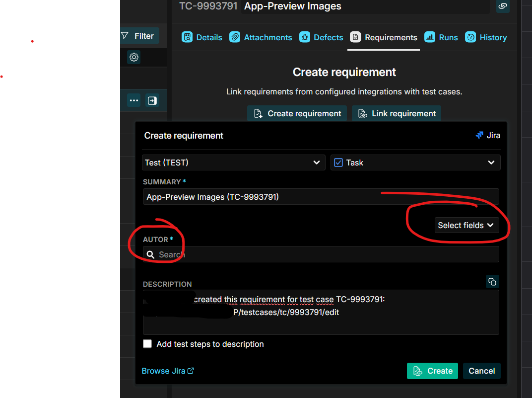Click into the Summary text field
532x398 pixels.
point(321,197)
